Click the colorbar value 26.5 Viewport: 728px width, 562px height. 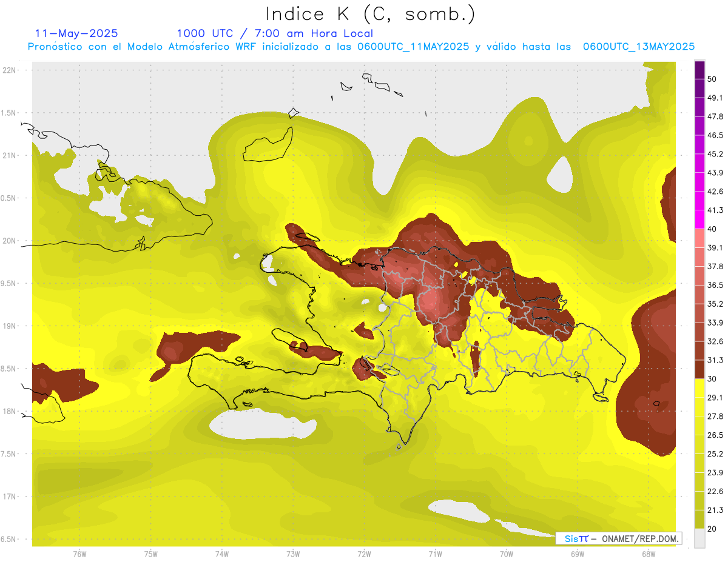[x=715, y=435]
